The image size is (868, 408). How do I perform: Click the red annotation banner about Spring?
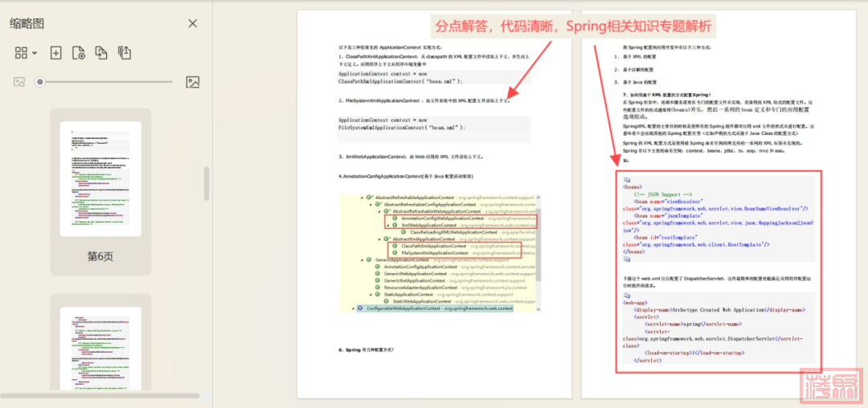[x=573, y=26]
